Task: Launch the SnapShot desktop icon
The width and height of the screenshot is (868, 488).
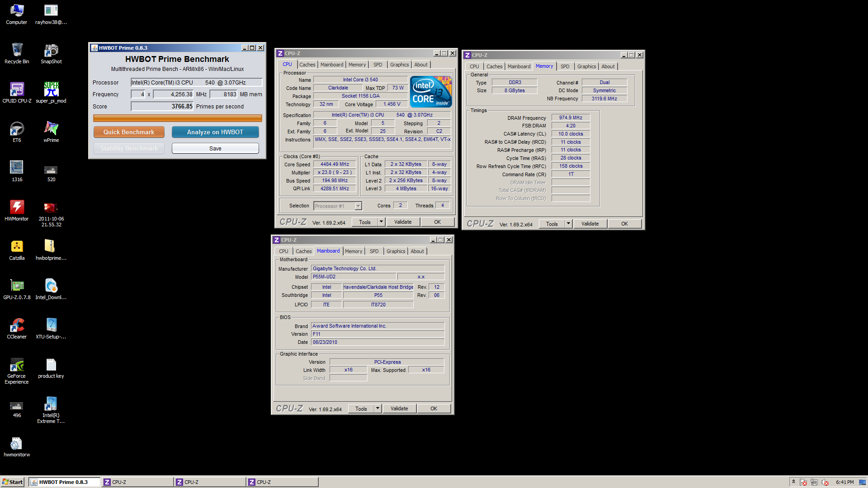Action: 51,53
